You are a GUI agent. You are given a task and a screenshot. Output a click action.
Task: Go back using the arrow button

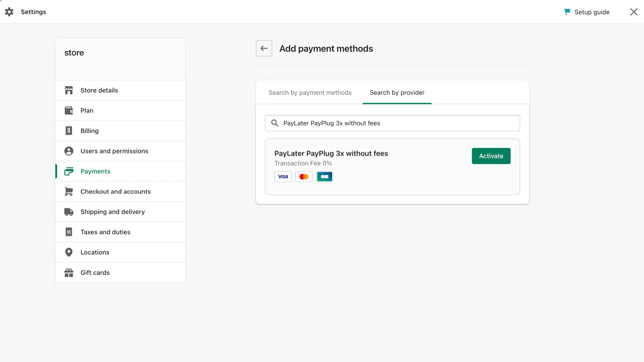(264, 48)
